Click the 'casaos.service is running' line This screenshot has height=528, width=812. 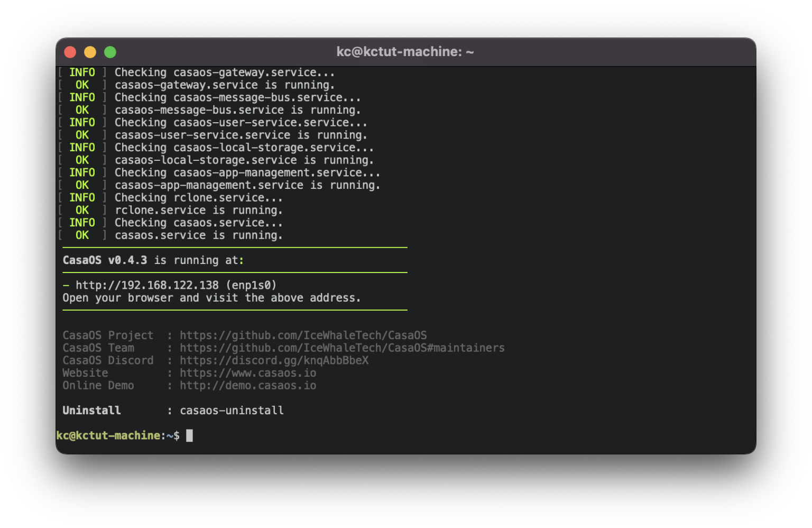coord(199,235)
